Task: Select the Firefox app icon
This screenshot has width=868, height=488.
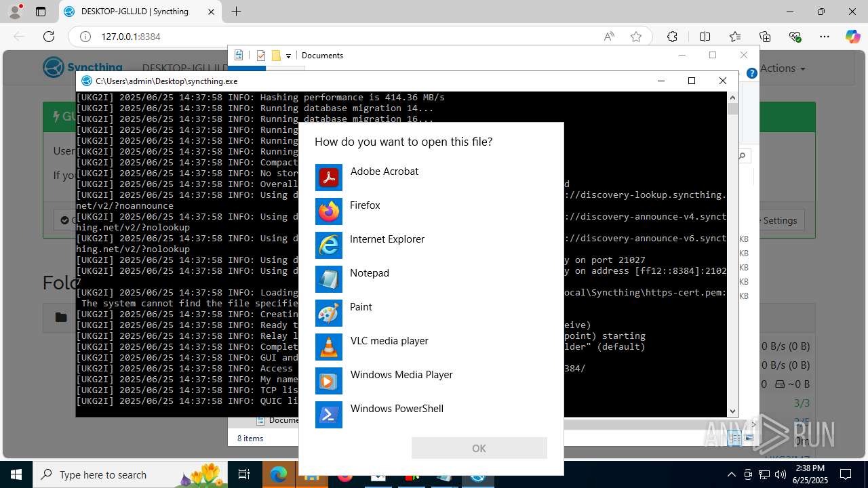Action: pyautogui.click(x=329, y=211)
